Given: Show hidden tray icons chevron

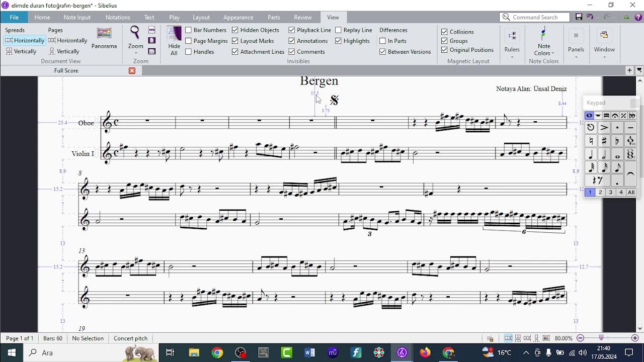Looking at the screenshot, I should coord(526,352).
